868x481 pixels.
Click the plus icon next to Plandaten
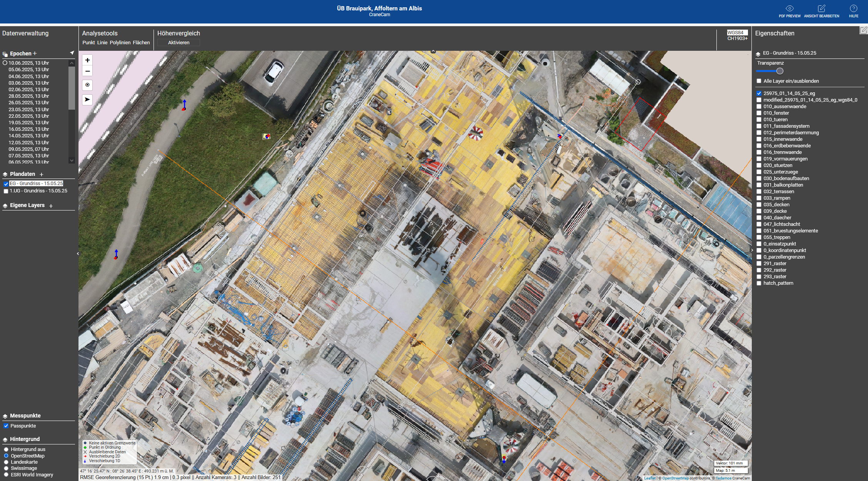pyautogui.click(x=42, y=174)
